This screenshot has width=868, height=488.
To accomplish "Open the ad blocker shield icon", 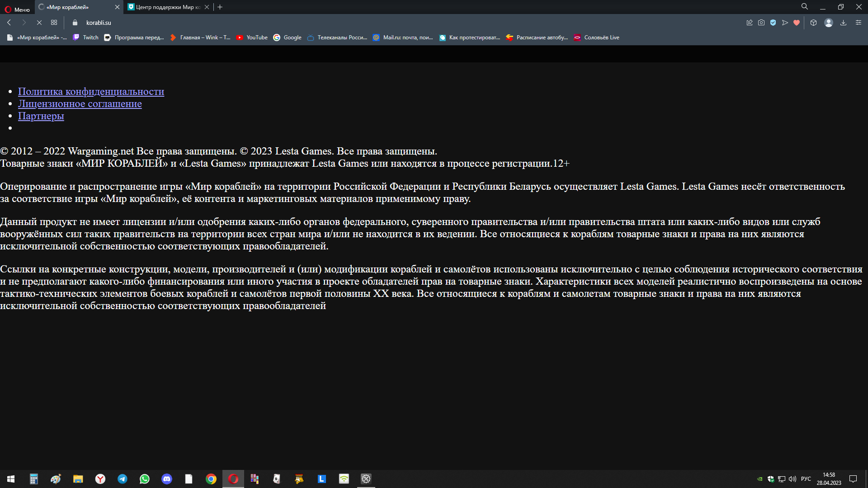I will point(773,23).
